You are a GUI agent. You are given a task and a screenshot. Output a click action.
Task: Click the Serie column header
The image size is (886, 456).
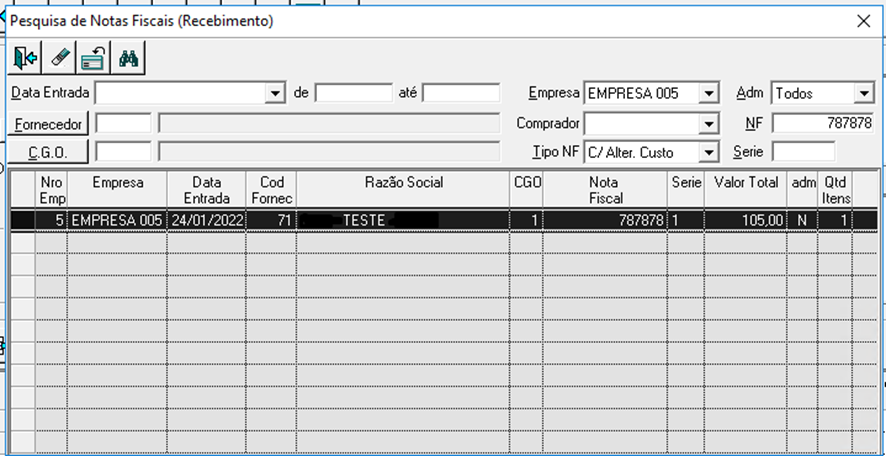pyautogui.click(x=686, y=190)
